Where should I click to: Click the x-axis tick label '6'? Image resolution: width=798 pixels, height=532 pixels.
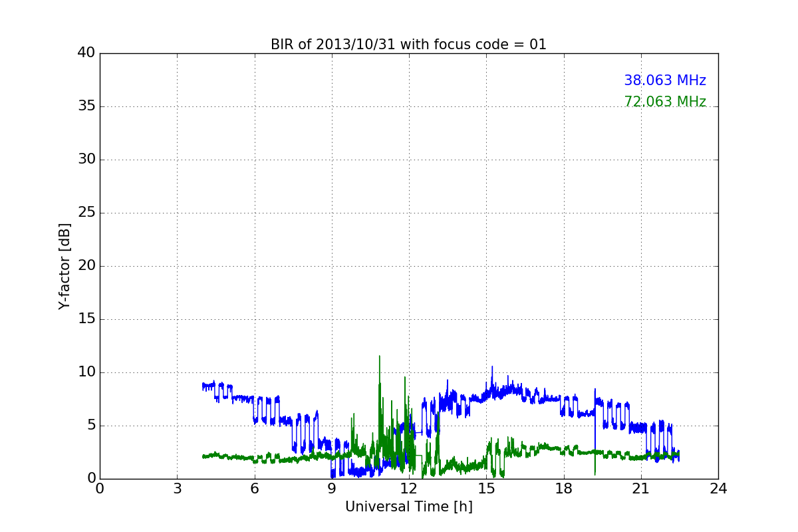tap(254, 489)
